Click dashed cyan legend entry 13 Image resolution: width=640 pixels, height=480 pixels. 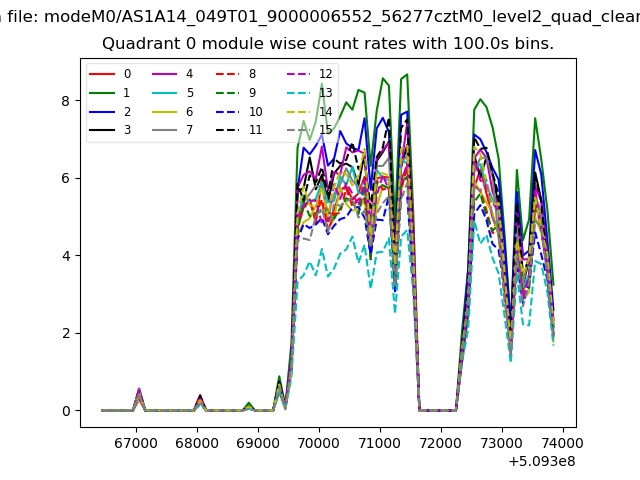pos(297,93)
